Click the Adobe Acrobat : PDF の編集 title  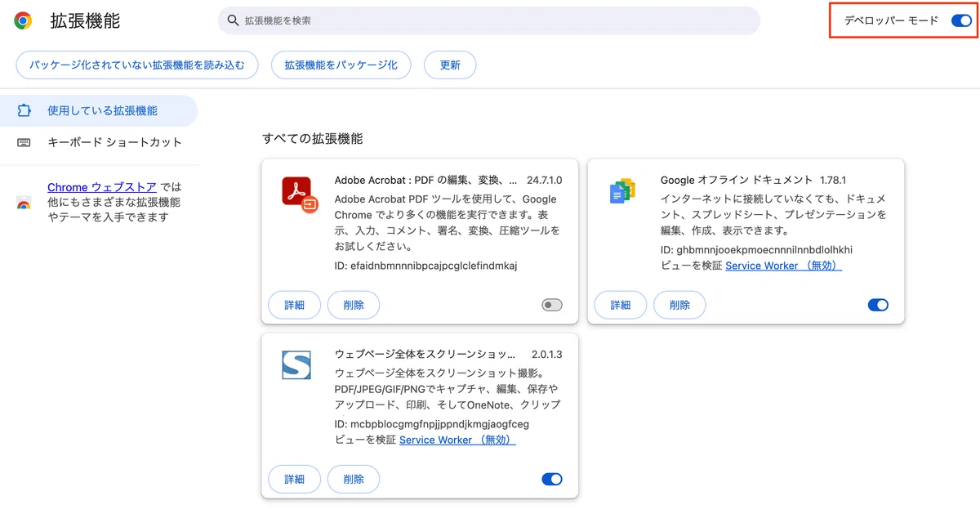click(x=426, y=180)
